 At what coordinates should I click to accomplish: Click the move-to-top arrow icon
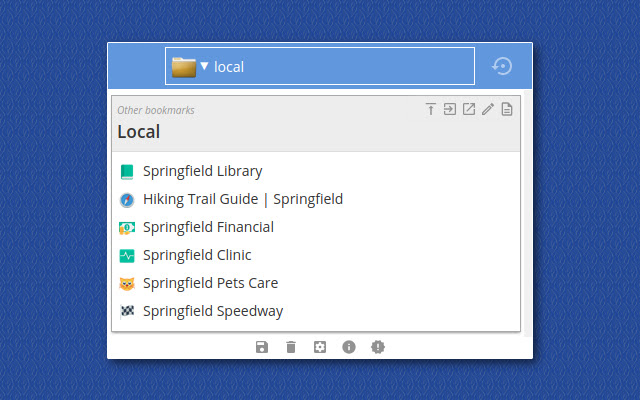click(x=431, y=109)
